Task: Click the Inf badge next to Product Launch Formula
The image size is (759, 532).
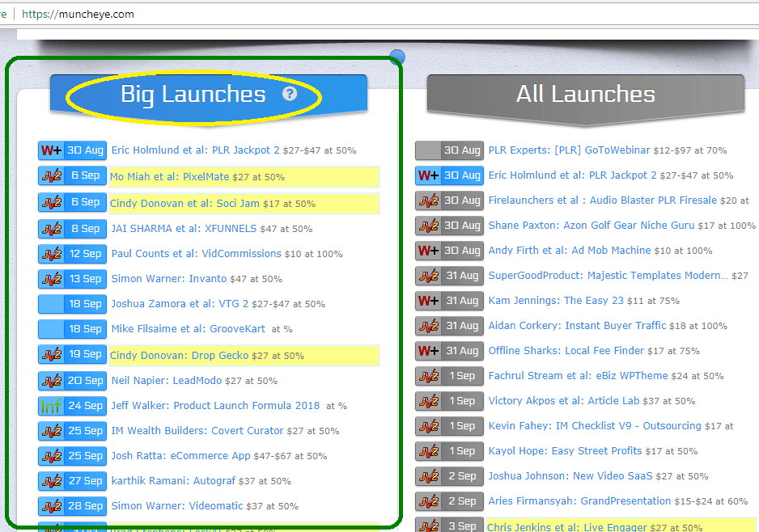Action: 51,406
